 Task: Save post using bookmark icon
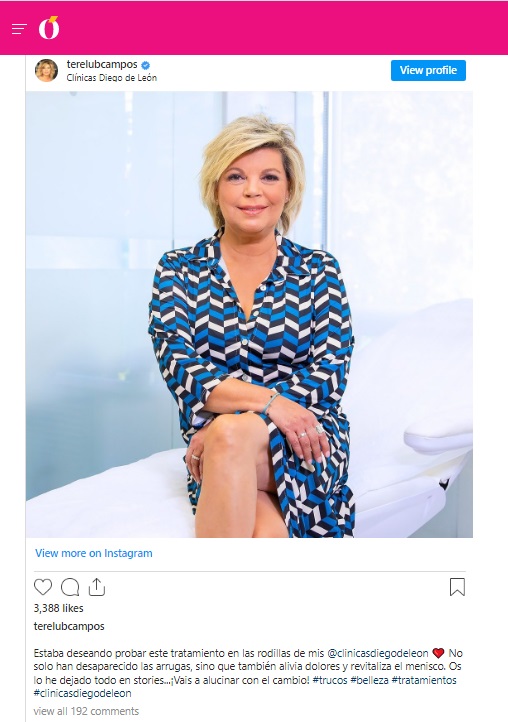457,587
